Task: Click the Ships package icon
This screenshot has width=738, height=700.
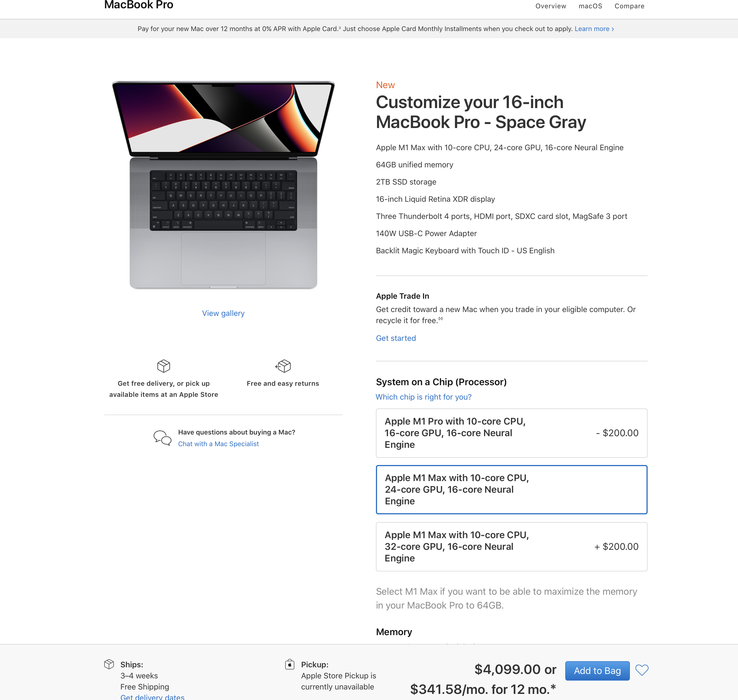Action: tap(109, 664)
